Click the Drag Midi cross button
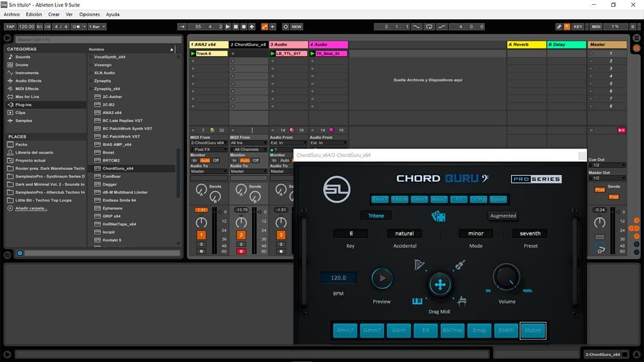This screenshot has width=644, height=362. click(440, 285)
